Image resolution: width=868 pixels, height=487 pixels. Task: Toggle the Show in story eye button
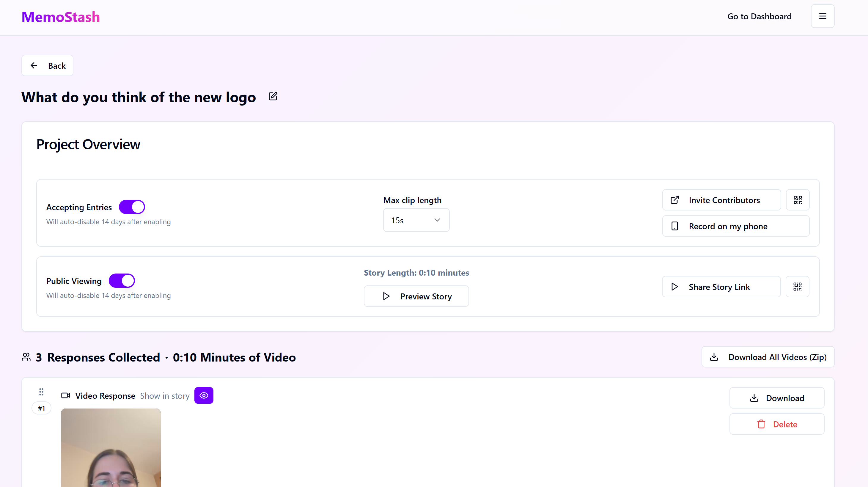pyautogui.click(x=204, y=395)
